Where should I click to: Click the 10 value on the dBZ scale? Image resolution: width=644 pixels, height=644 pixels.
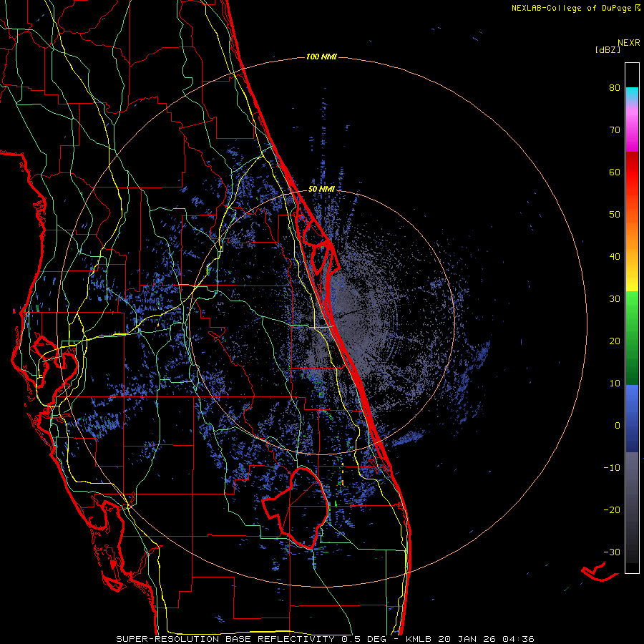(615, 384)
